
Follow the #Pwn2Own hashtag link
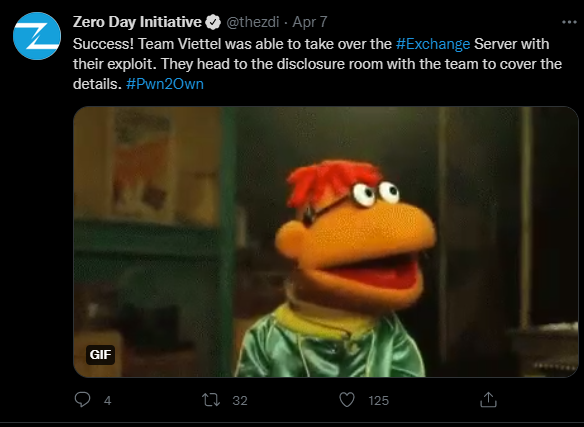point(165,84)
